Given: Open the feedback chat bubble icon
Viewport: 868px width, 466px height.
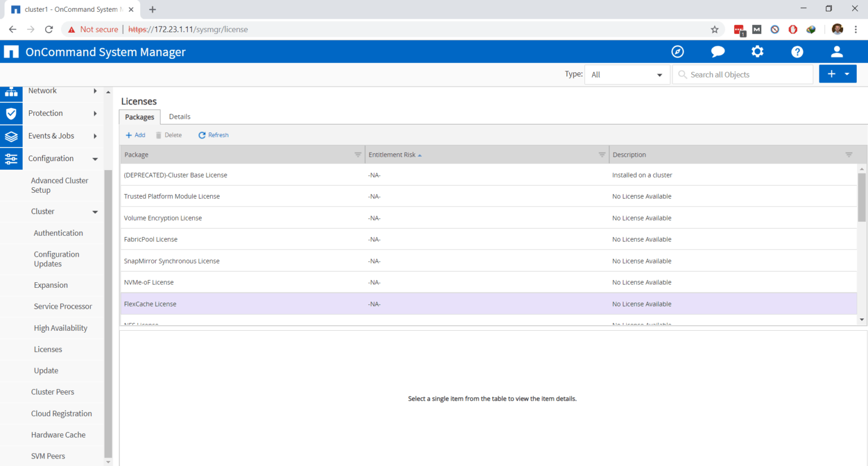Looking at the screenshot, I should (717, 51).
